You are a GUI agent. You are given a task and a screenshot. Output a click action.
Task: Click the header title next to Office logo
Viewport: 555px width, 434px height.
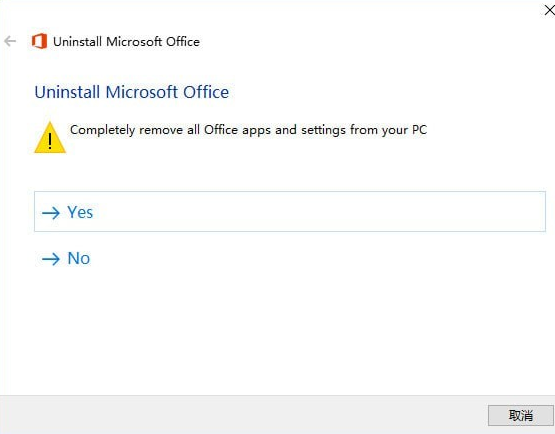pyautogui.click(x=126, y=42)
